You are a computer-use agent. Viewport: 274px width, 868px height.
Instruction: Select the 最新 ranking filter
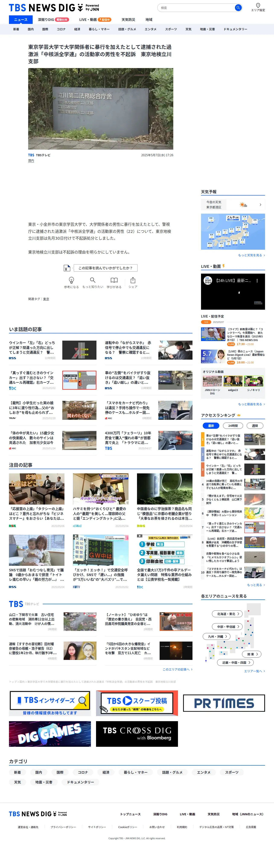click(x=211, y=426)
